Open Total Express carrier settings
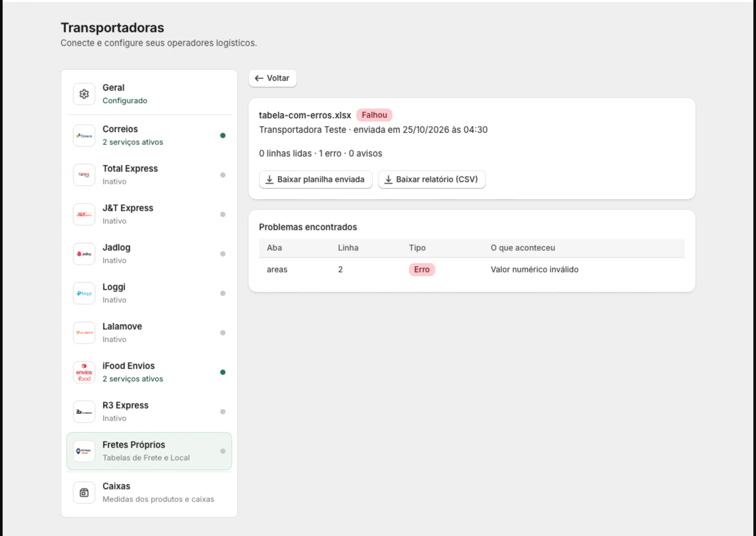Screen dimensions: 756x536 149,175
